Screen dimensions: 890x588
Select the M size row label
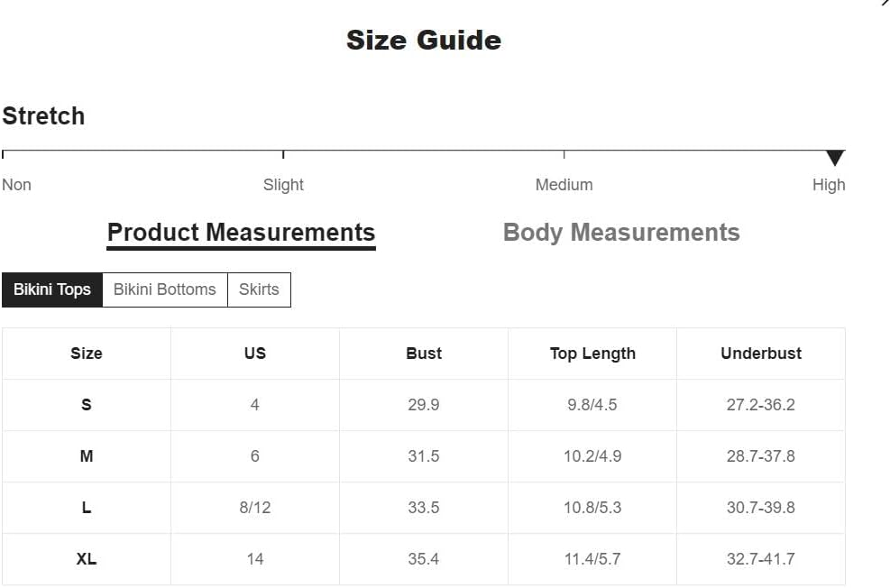[87, 455]
